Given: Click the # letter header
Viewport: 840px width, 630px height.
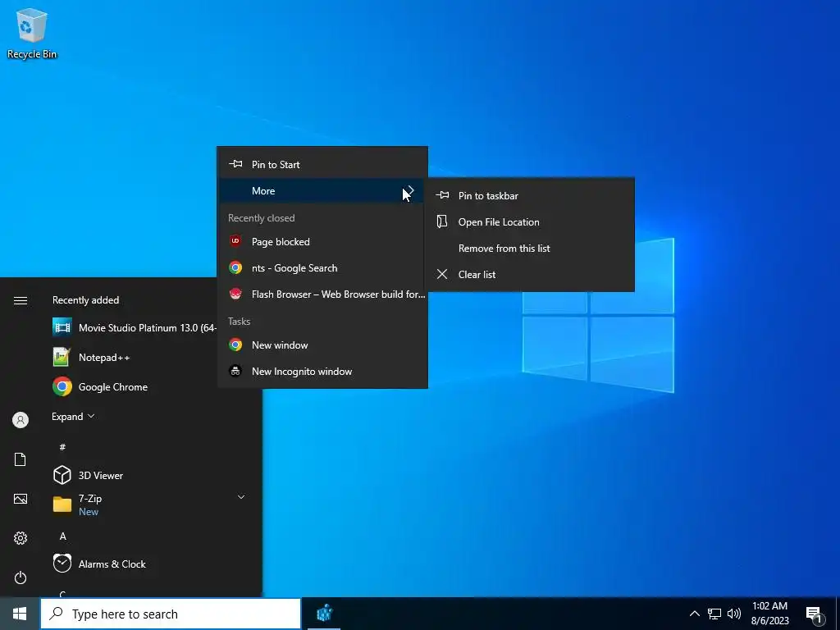Looking at the screenshot, I should pyautogui.click(x=62, y=447).
